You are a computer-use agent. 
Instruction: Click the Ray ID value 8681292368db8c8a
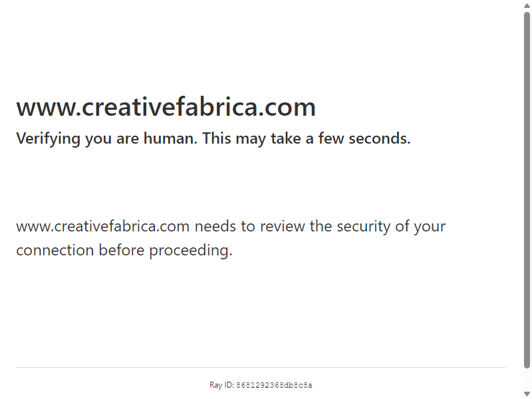tap(274, 385)
